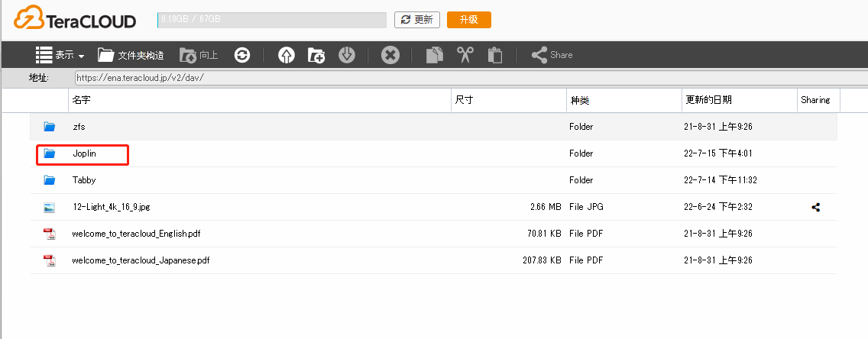Click the copy icon in toolbar
The height and width of the screenshot is (339, 868).
pyautogui.click(x=435, y=55)
